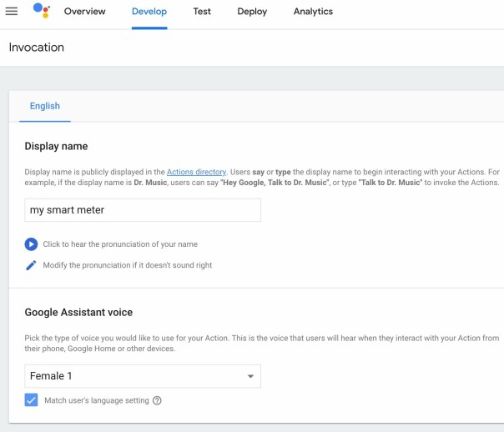
Task: Expand the Female 1 voice dropdown
Action: 143,376
